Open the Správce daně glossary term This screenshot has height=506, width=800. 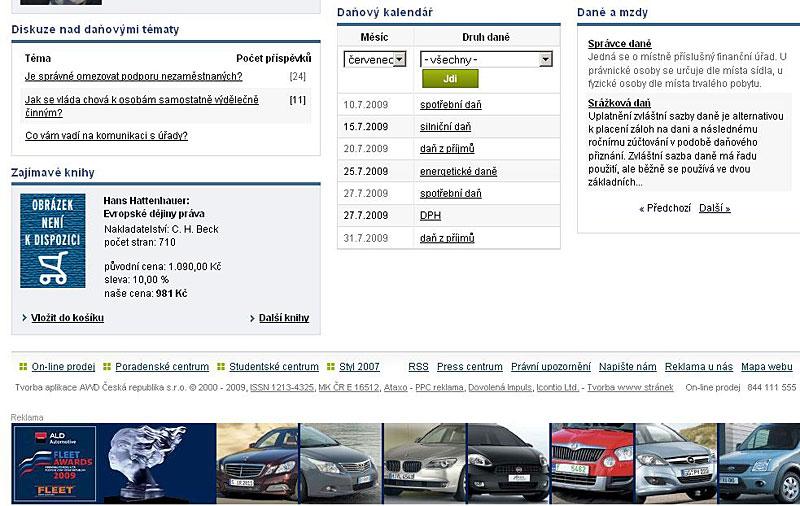click(x=619, y=43)
